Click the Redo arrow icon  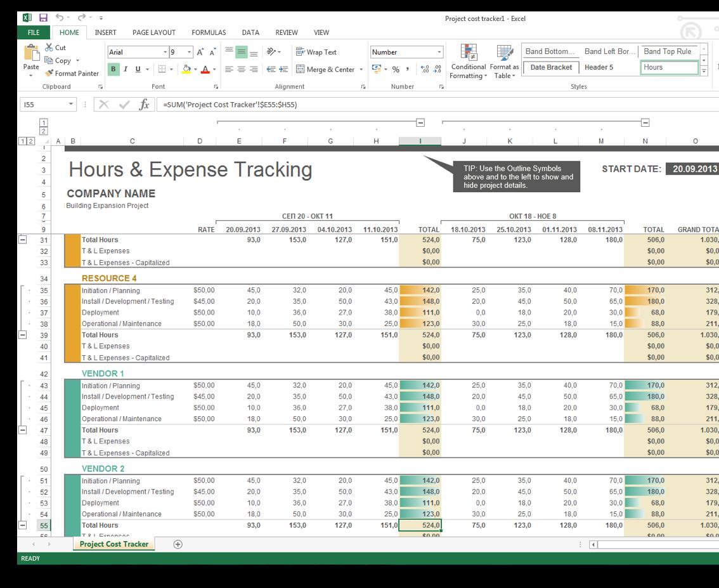click(x=82, y=17)
